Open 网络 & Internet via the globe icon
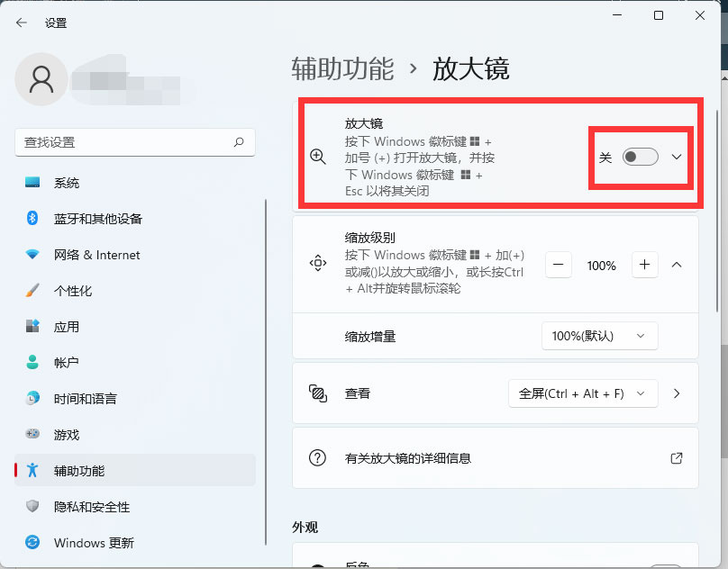Image resolution: width=728 pixels, height=569 pixels. point(32,255)
